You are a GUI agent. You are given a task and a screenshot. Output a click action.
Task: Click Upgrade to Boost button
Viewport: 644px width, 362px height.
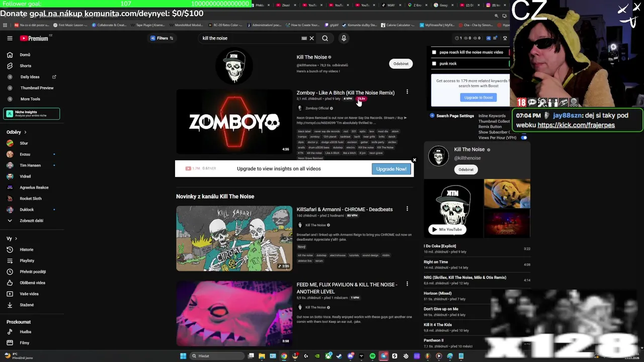coord(478,98)
